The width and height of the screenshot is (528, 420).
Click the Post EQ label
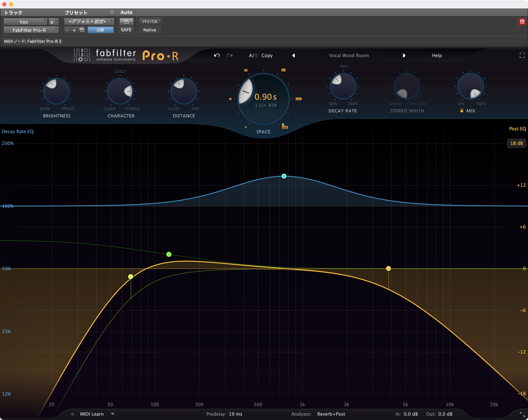pos(518,129)
